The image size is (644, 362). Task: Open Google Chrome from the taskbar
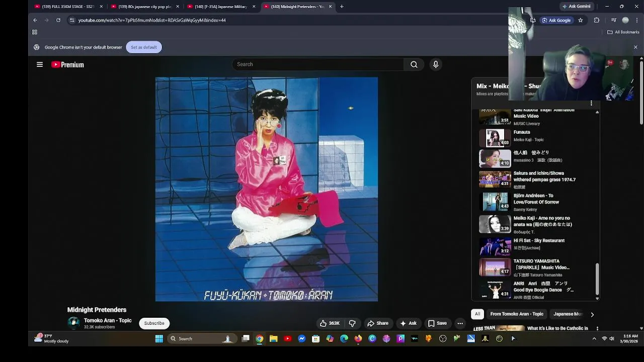pyautogui.click(x=259, y=339)
